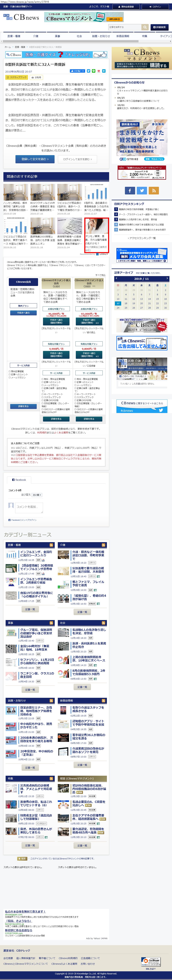The image size is (172, 980).
Task: Open the orange RSS feed icon in sidebar
Action: click(154, 191)
